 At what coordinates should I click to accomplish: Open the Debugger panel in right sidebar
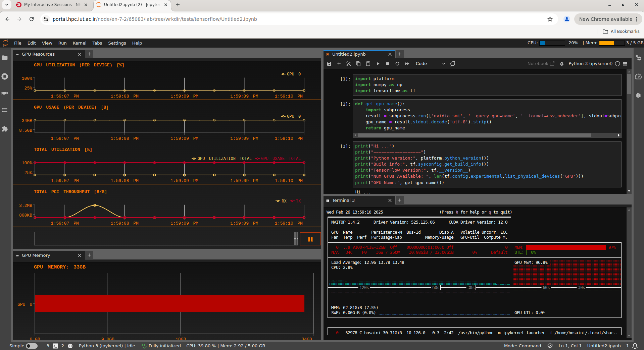[638, 95]
